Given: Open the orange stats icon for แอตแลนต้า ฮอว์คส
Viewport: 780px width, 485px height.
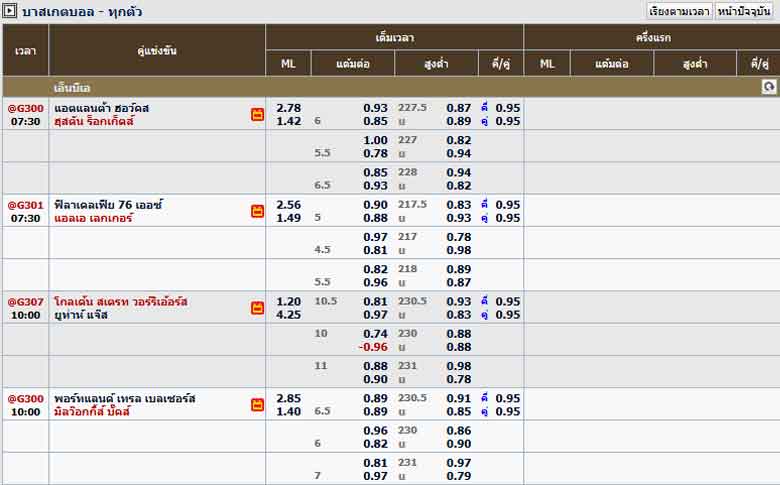Looking at the screenshot, I should point(257,114).
